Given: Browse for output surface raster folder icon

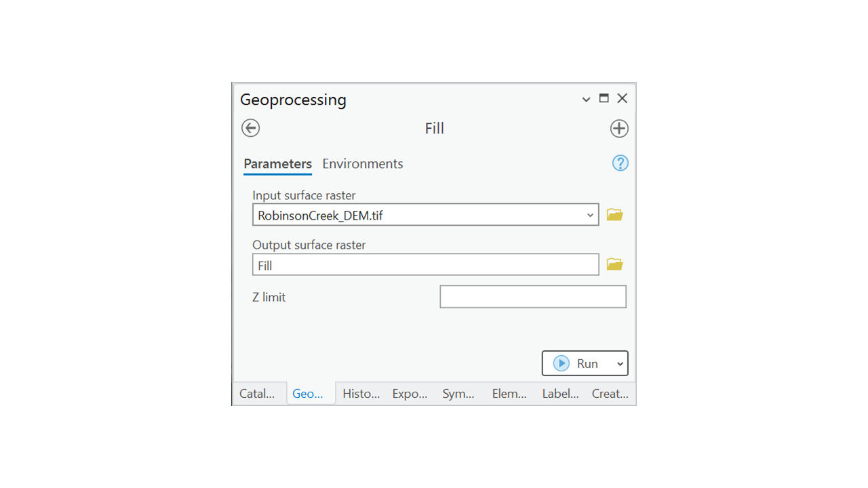Looking at the screenshot, I should click(614, 264).
